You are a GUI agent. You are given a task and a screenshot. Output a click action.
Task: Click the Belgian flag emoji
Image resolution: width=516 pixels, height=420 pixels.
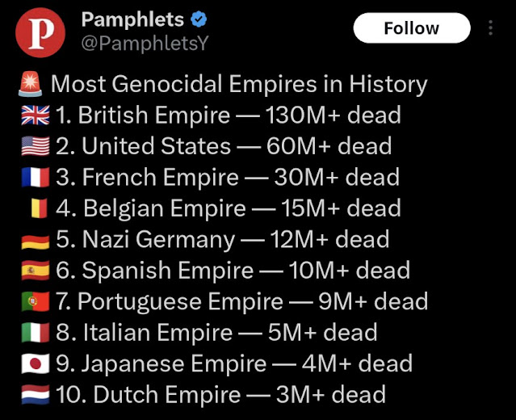(39, 208)
